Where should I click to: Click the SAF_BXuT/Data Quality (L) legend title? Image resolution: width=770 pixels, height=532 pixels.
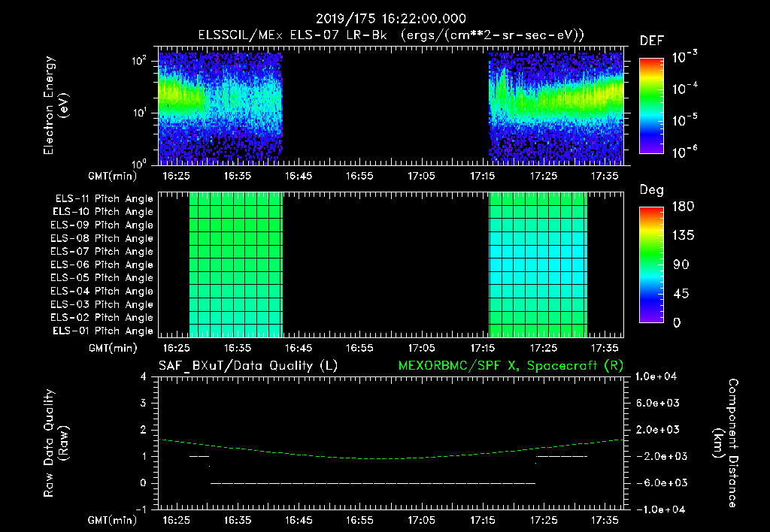248,366
